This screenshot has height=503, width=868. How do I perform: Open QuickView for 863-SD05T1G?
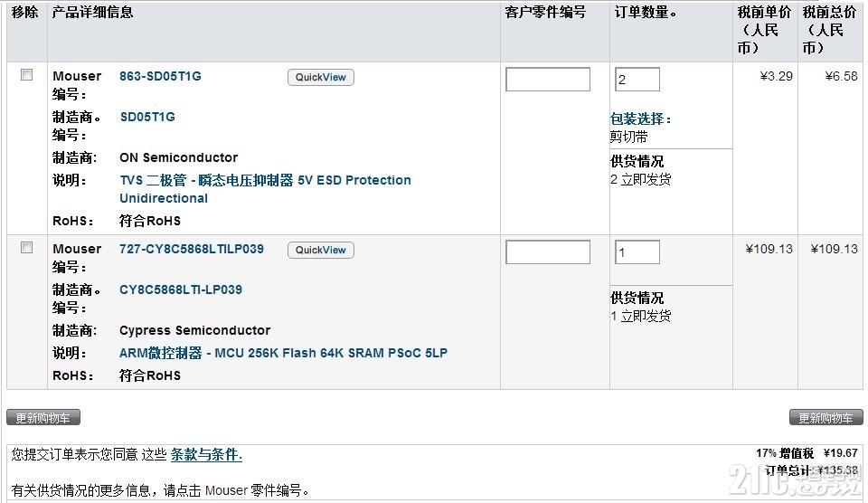pyautogui.click(x=320, y=77)
